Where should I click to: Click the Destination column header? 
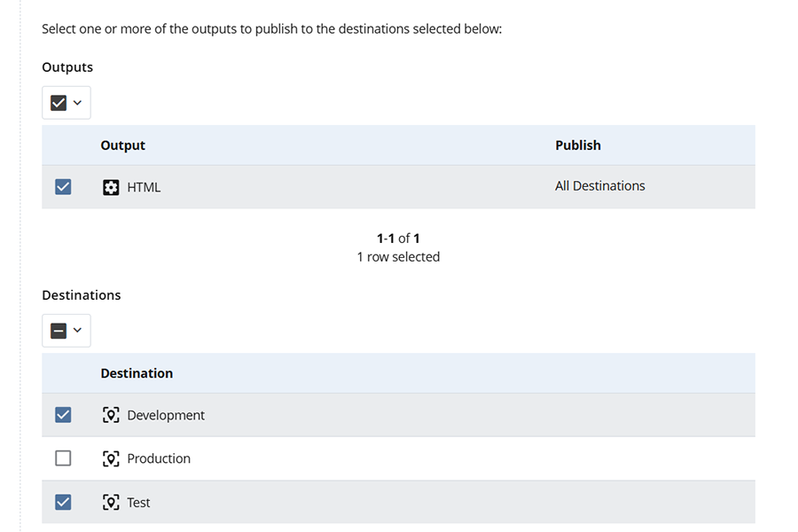[x=137, y=373]
